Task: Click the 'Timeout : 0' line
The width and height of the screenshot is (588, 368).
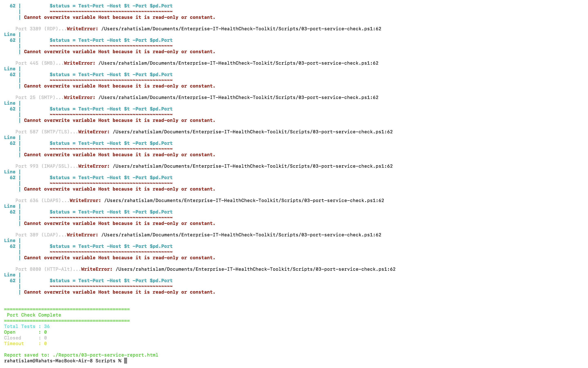Action: (x=26, y=344)
